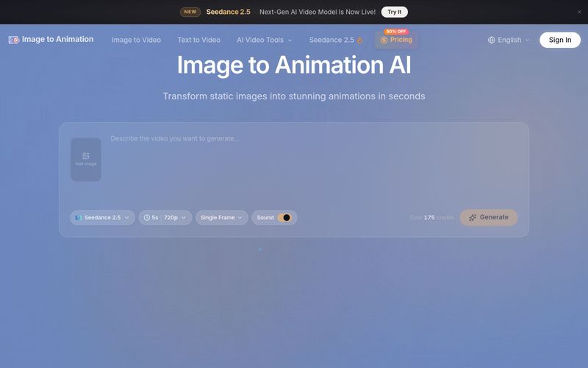Viewport: 588px width, 368px height.
Task: Click the Seedance 2.5 banner text
Action: click(228, 12)
